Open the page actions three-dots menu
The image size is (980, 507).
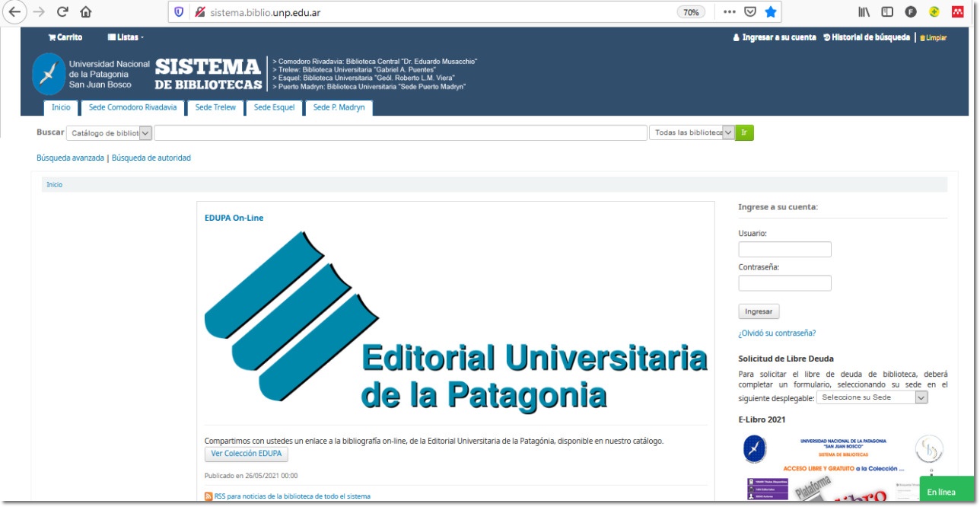729,12
